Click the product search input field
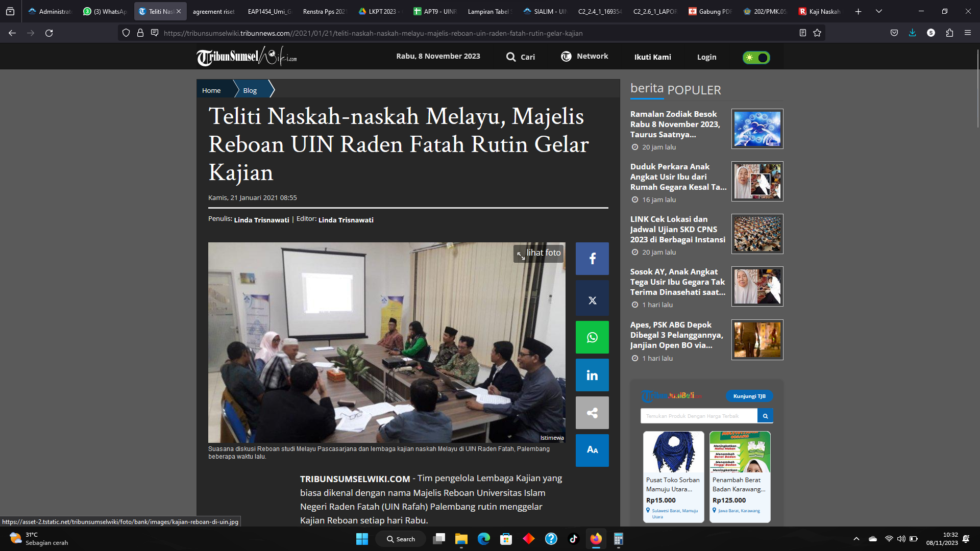 (x=698, y=416)
